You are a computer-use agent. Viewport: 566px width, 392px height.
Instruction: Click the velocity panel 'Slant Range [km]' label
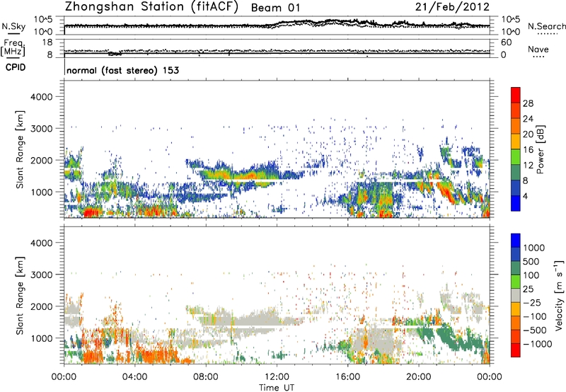click(20, 296)
